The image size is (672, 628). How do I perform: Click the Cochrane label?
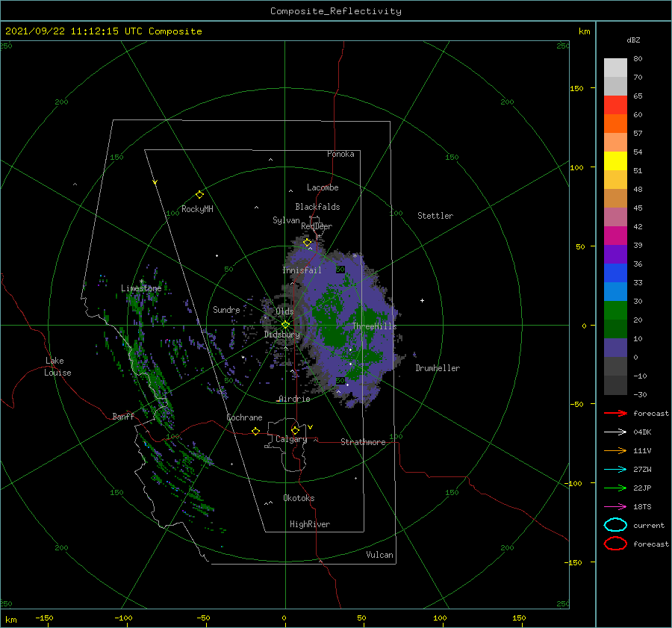(x=244, y=417)
